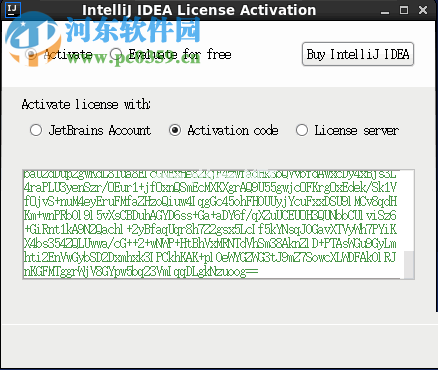Click inside the activation code text area

pyautogui.click(x=213, y=224)
